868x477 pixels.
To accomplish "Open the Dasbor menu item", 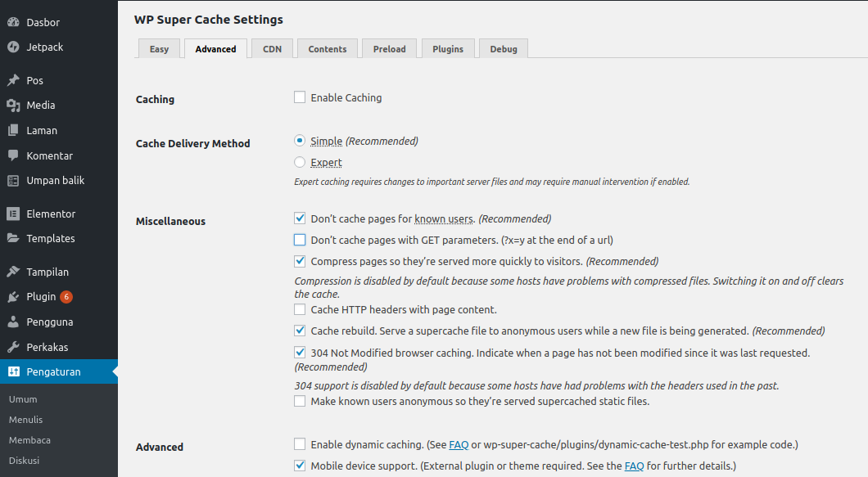I will coord(59,22).
